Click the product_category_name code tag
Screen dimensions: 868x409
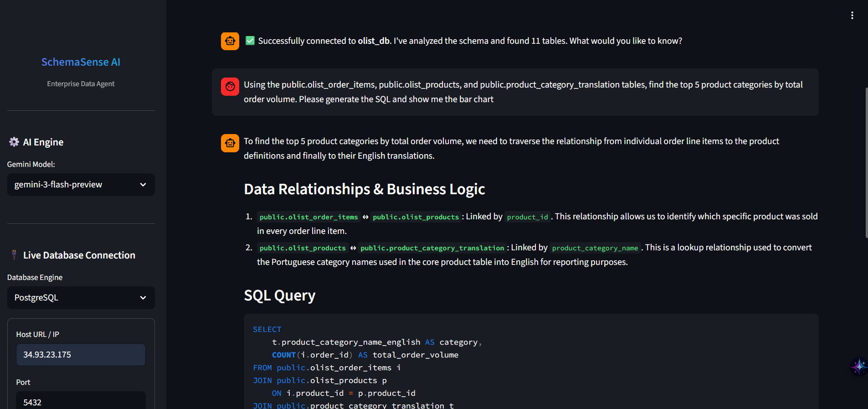pos(595,248)
